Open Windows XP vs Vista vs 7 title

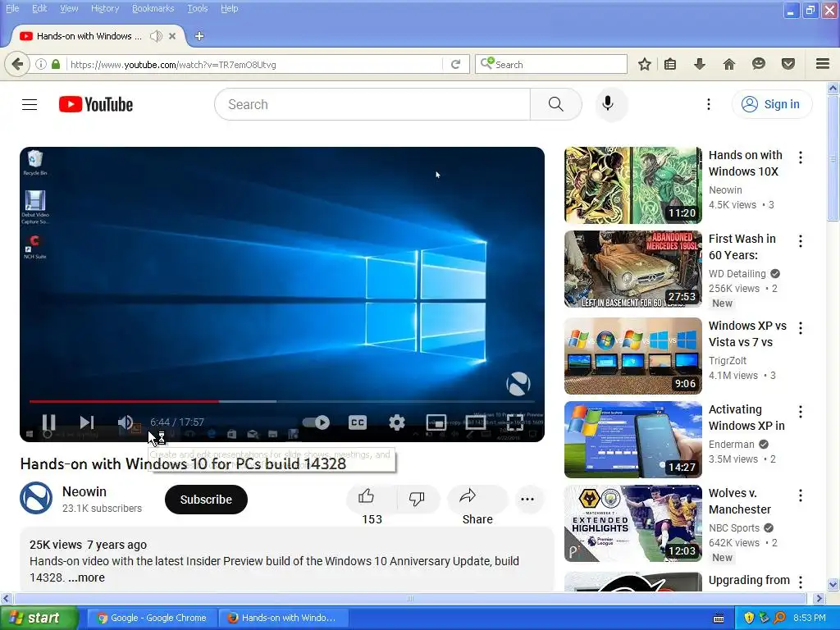click(747, 334)
